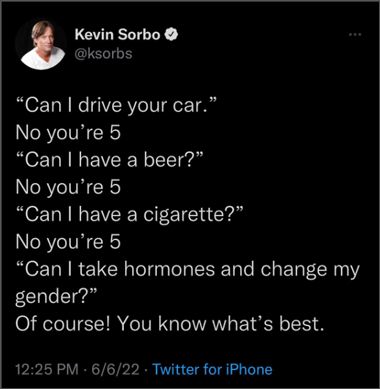This screenshot has height=389, width=380.
Task: Click the 12:25 PM timestamp
Action: [x=47, y=369]
